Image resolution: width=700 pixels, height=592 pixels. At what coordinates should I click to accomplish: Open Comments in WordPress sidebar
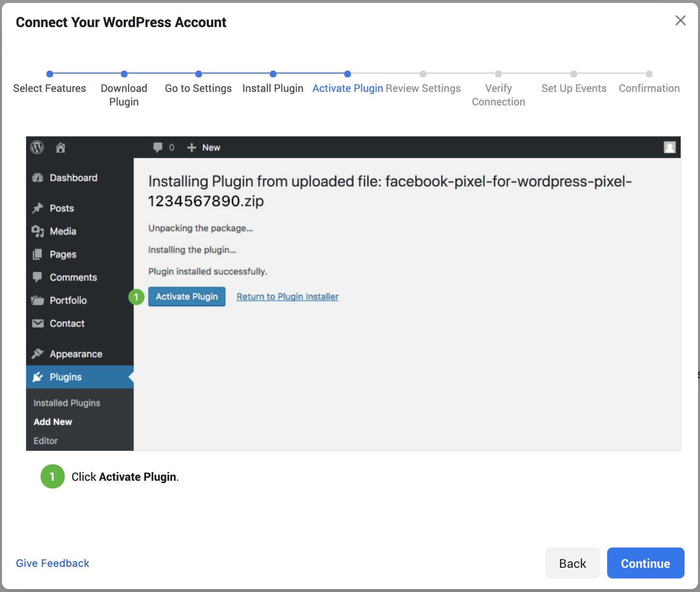80,277
